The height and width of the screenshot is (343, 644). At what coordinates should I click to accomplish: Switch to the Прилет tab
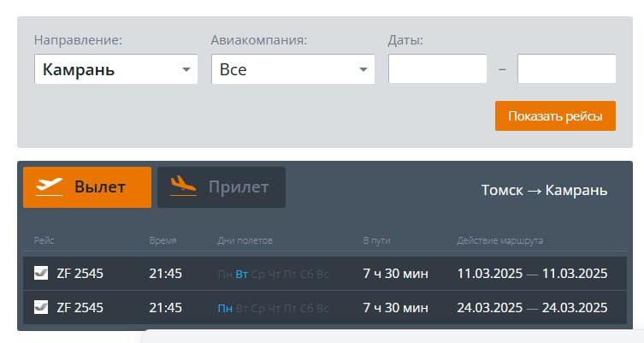[x=221, y=186]
